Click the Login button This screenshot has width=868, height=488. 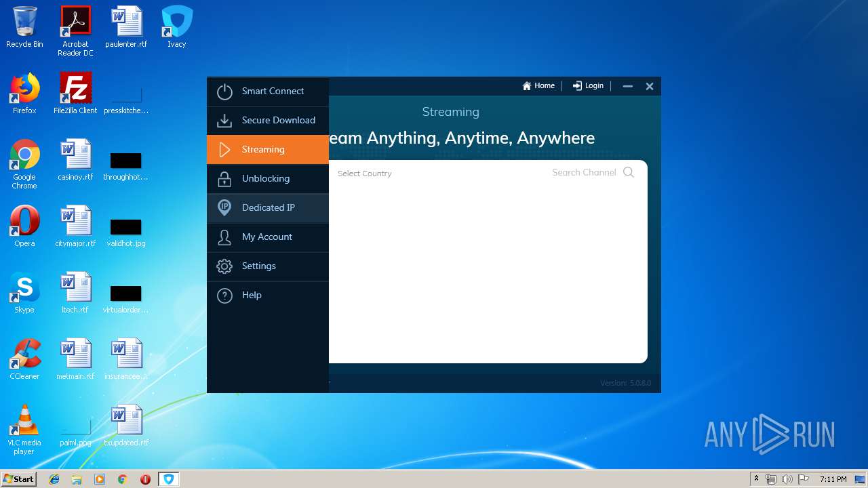[588, 86]
